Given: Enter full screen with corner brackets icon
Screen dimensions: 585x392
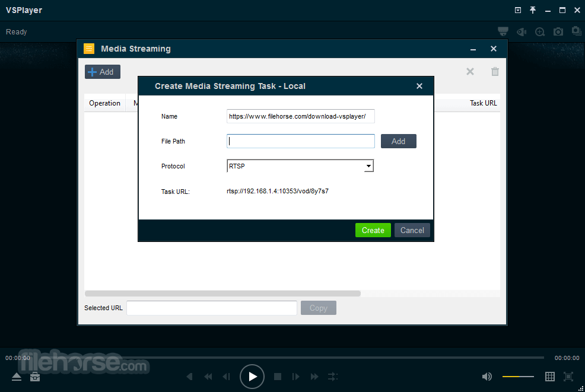Looking at the screenshot, I should (568, 377).
